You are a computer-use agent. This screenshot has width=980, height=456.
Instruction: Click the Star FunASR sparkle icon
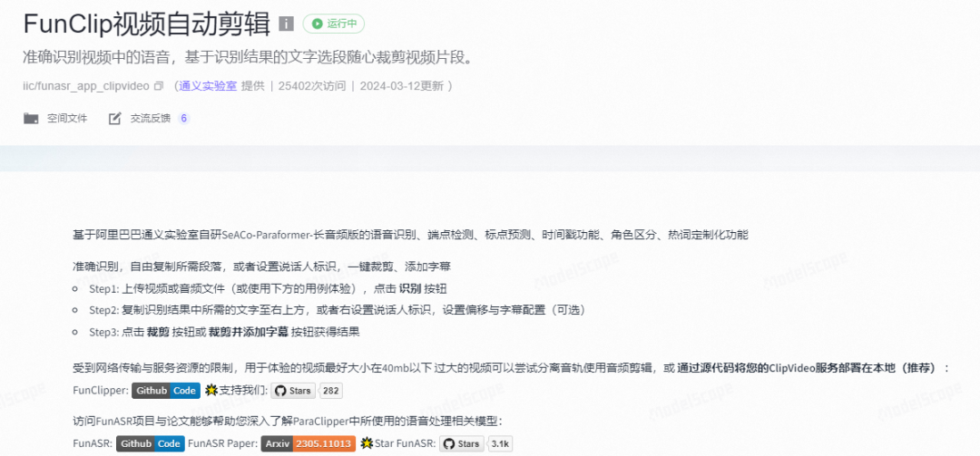(367, 444)
